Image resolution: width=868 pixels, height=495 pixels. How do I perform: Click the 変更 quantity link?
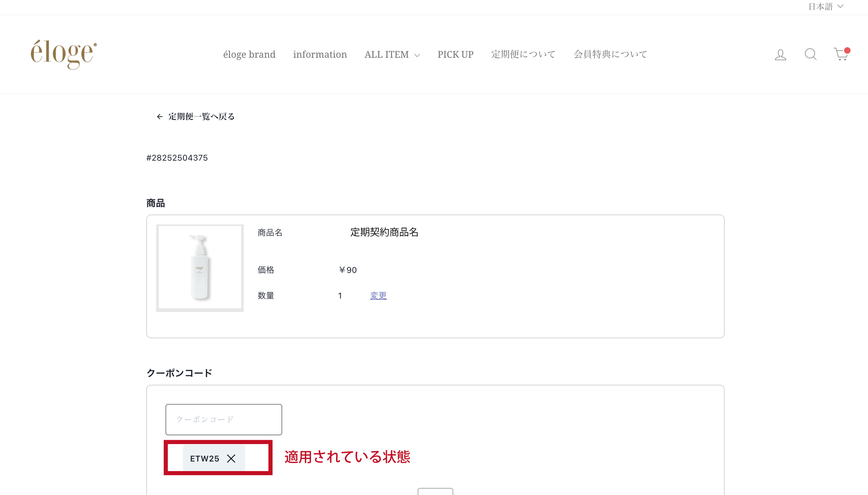point(378,296)
